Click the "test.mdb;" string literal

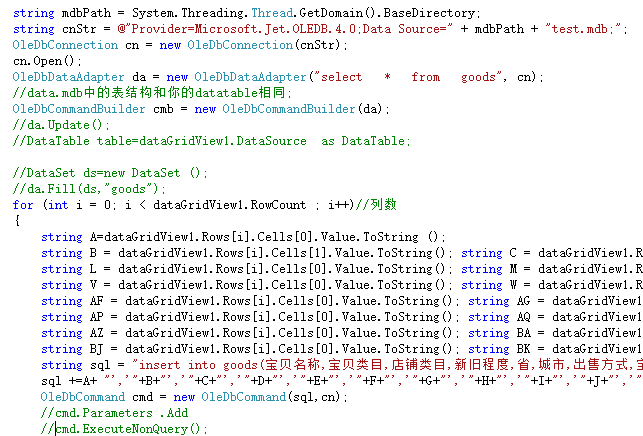click(584, 29)
